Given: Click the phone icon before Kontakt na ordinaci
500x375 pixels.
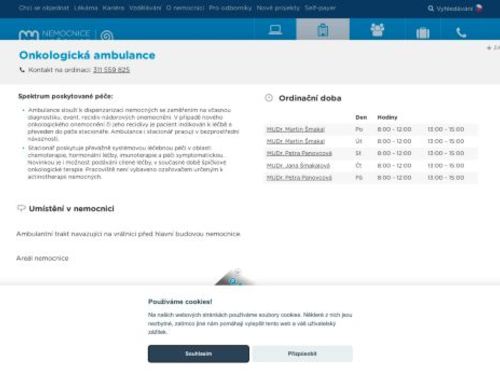Looking at the screenshot, I should tap(22, 70).
